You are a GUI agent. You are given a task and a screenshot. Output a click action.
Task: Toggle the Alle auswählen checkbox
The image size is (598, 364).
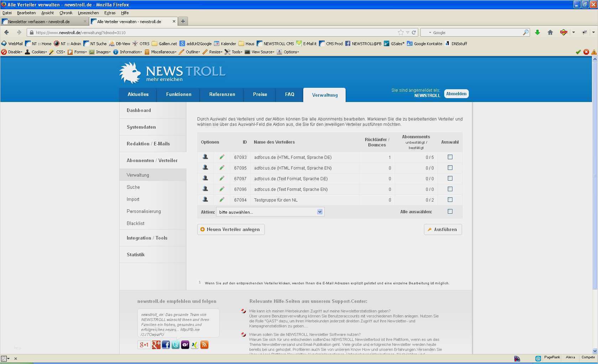pyautogui.click(x=450, y=211)
